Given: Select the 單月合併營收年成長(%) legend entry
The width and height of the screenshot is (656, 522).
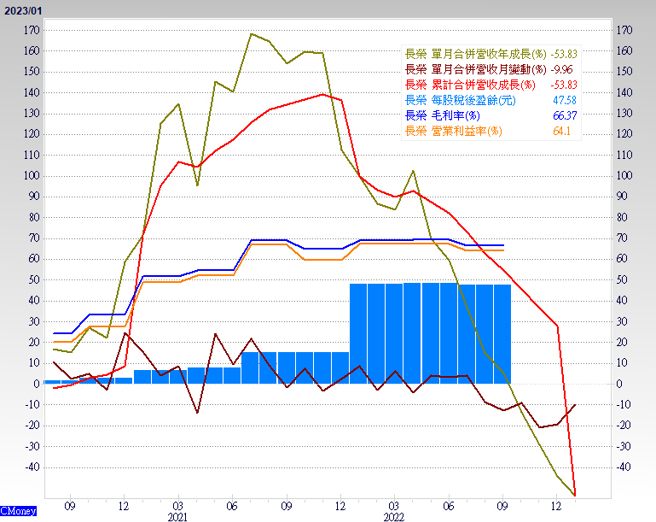Looking at the screenshot, I should tap(477, 54).
